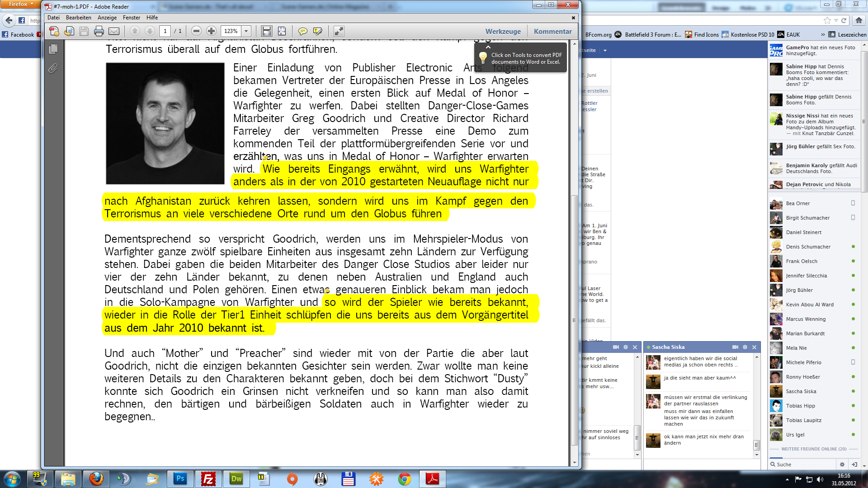Image resolution: width=868 pixels, height=488 pixels.
Task: Collapse the Tools tip popup arrow
Action: point(488,47)
